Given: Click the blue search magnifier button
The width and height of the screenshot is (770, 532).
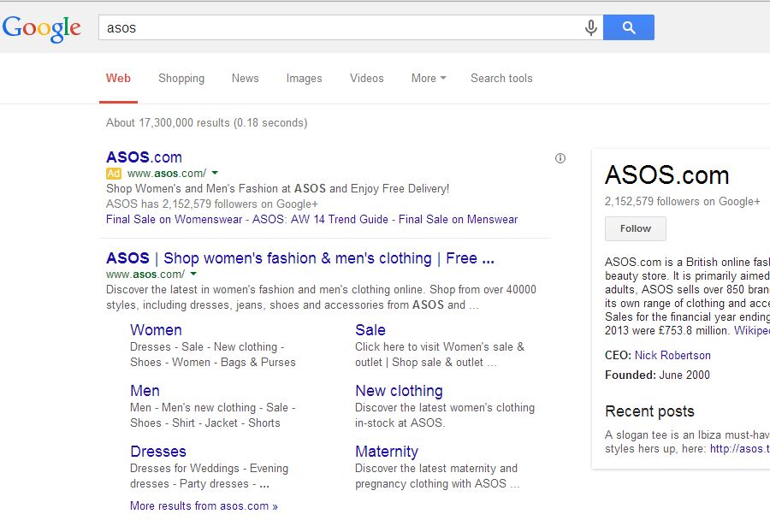Looking at the screenshot, I should tap(629, 27).
